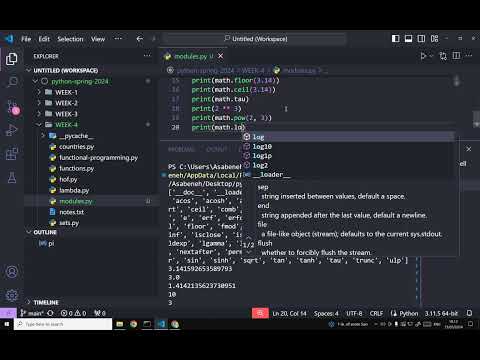Select pi in the Outline
Viewport: 480px width, 360px height.
pos(51,243)
